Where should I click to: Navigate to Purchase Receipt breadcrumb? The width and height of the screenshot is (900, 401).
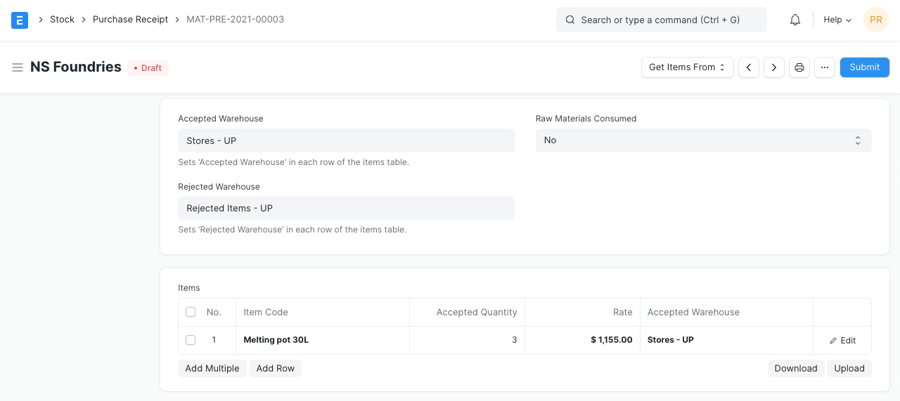[x=130, y=20]
